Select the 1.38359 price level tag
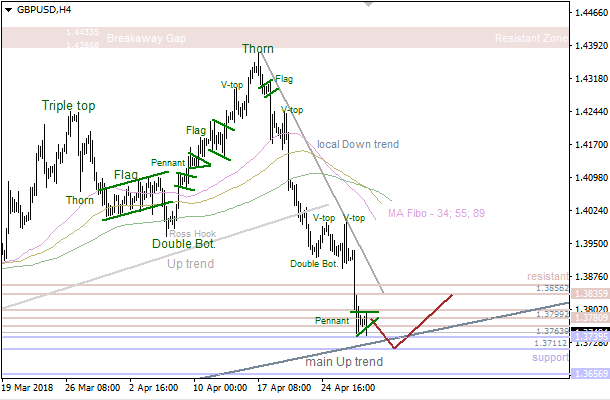This screenshot has width=610, height=400. pyautogui.click(x=588, y=293)
